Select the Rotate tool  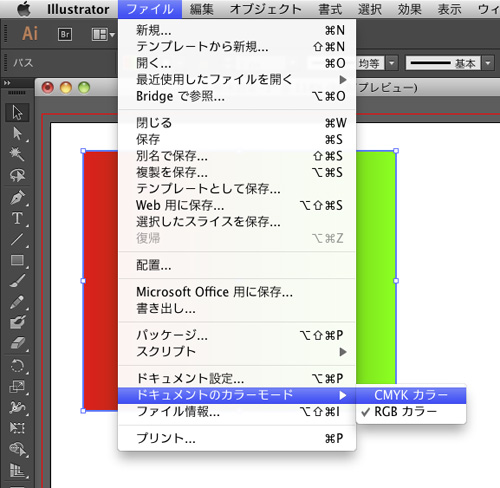(x=17, y=366)
